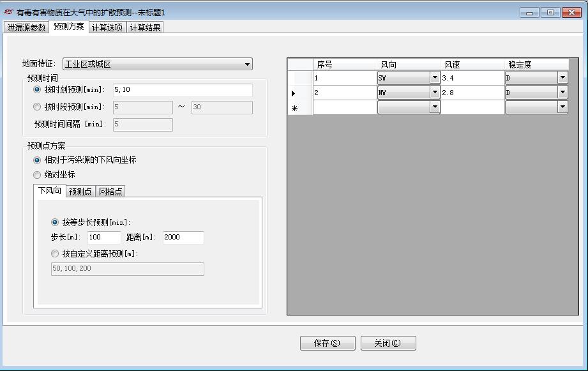The width and height of the screenshot is (588, 371).
Task: Click the 关闭(C) button
Action: coord(388,344)
